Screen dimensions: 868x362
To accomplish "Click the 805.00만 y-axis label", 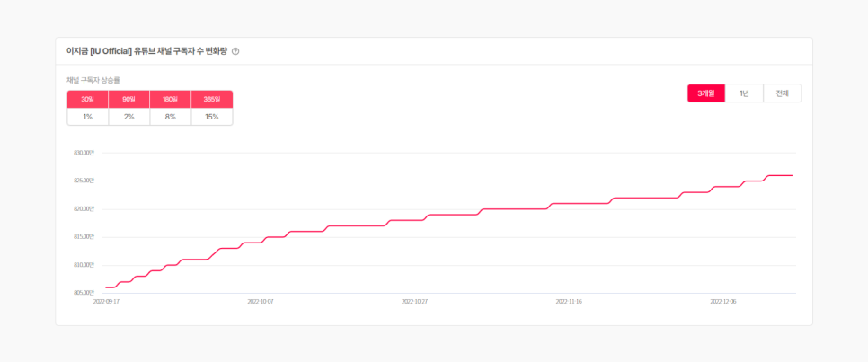I will pos(84,294).
